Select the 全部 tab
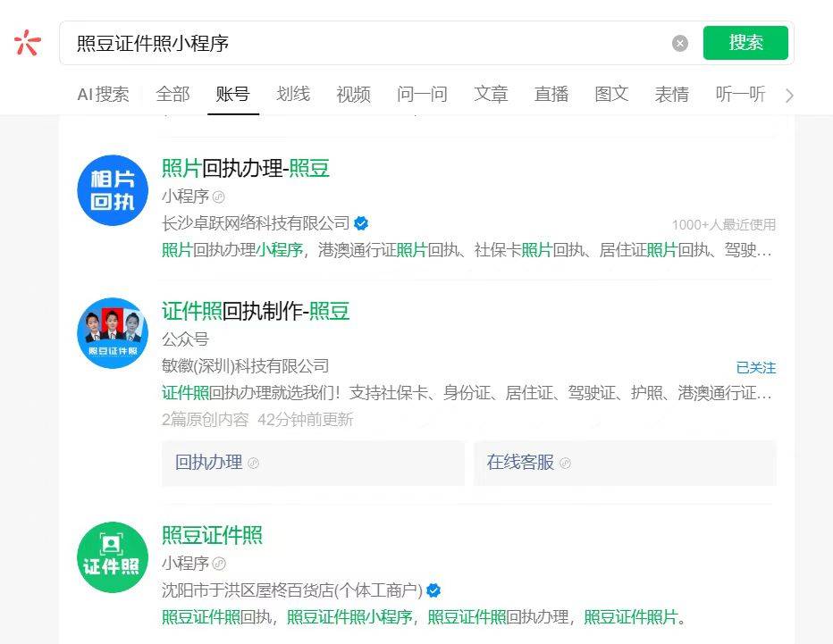This screenshot has width=833, height=644. pyautogui.click(x=172, y=94)
